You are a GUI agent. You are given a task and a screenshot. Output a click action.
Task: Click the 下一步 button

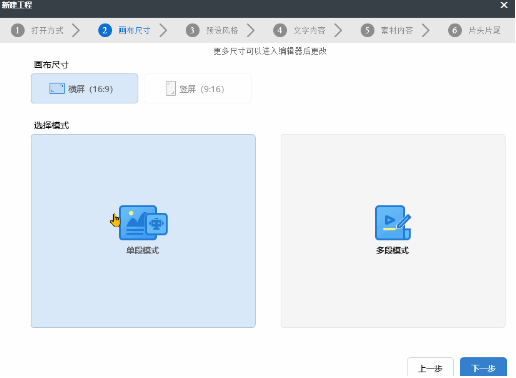(483, 368)
